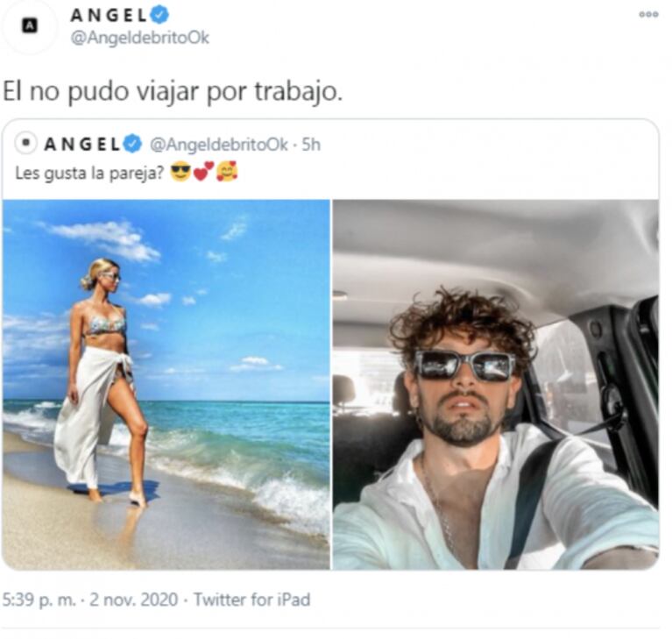672x639 pixels.
Task: Click the 5h timestamp on quoted tweet
Action: (x=311, y=145)
